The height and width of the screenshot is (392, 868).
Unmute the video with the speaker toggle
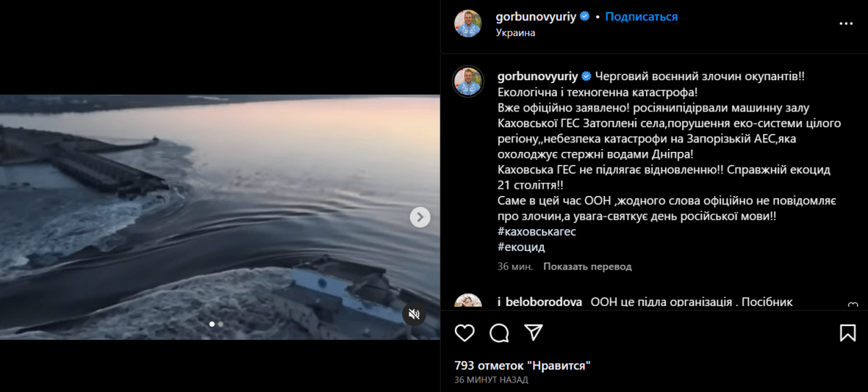[x=414, y=314]
